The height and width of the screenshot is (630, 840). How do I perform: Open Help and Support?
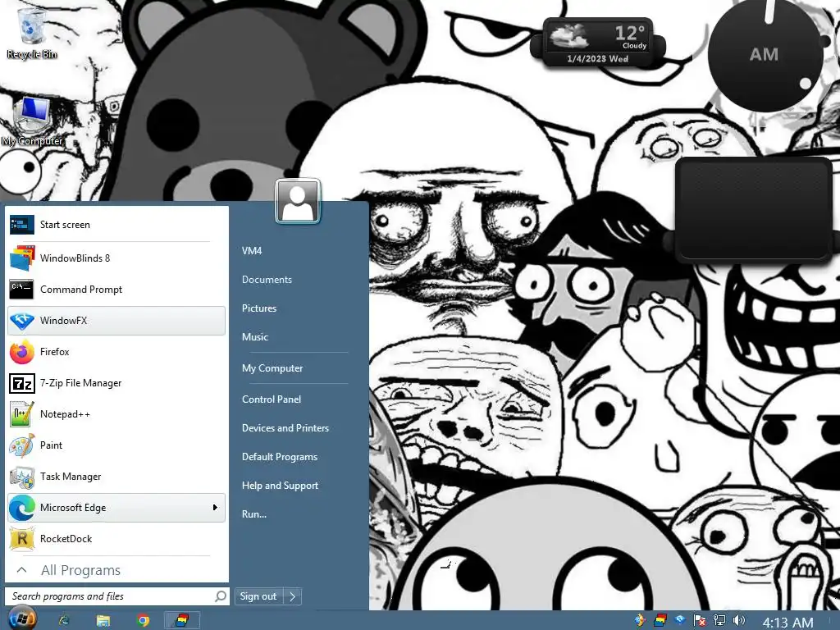tap(281, 486)
